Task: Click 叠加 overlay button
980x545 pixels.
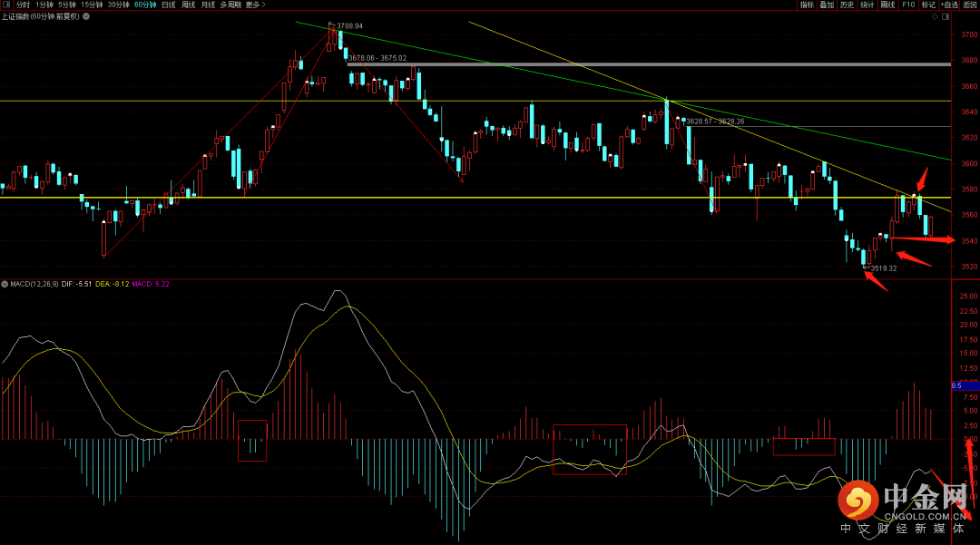Action: tap(827, 5)
